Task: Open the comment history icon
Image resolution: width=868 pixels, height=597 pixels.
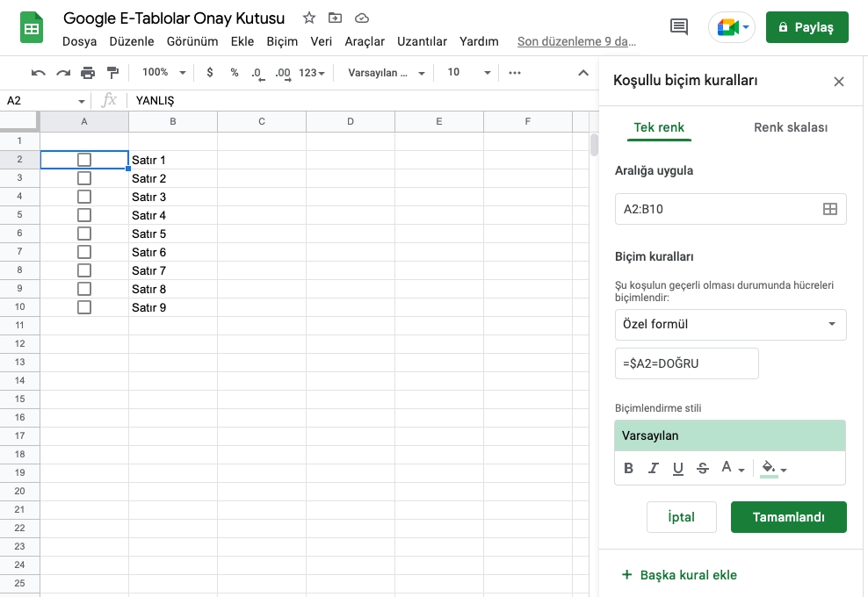Action: (x=679, y=27)
